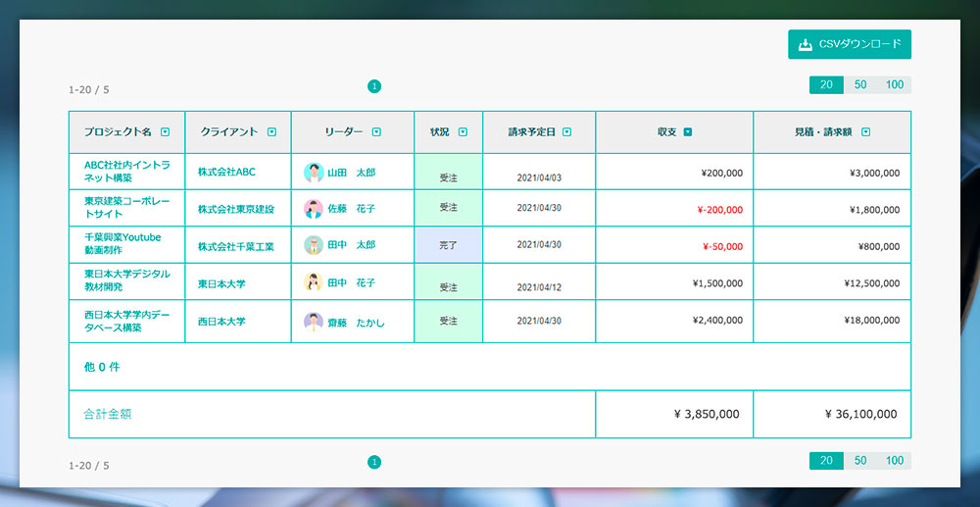Click the total ¥ 36,100,000
The height and width of the screenshot is (507, 980).
861,414
